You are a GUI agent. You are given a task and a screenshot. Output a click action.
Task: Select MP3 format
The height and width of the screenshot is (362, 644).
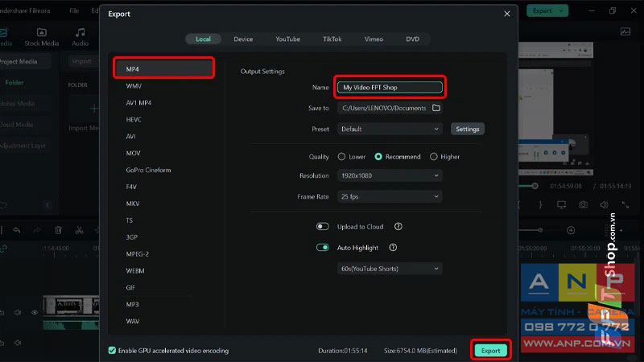pos(132,304)
